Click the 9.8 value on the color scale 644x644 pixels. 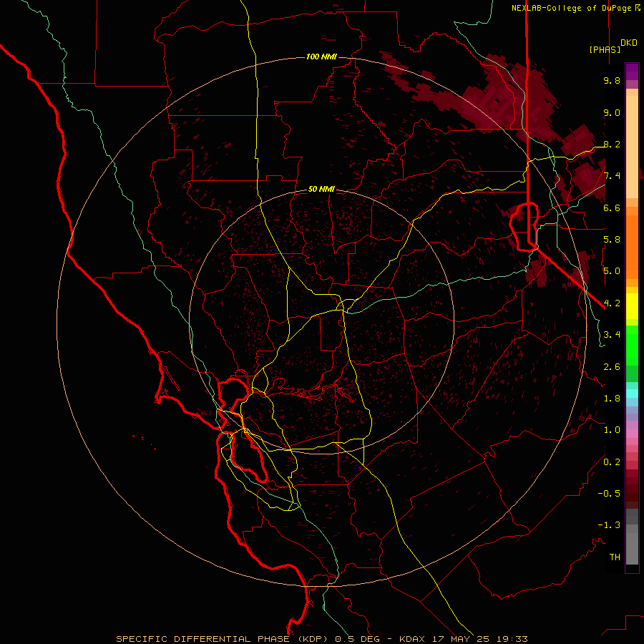pos(612,80)
